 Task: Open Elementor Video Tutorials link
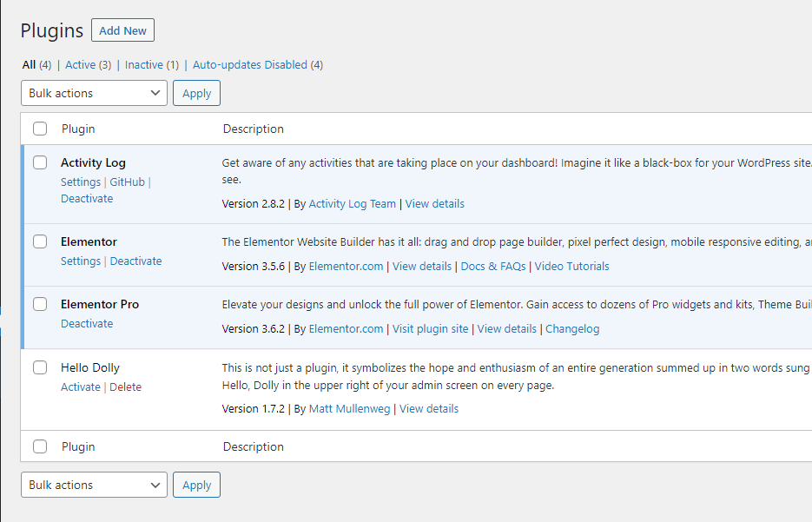tap(571, 267)
